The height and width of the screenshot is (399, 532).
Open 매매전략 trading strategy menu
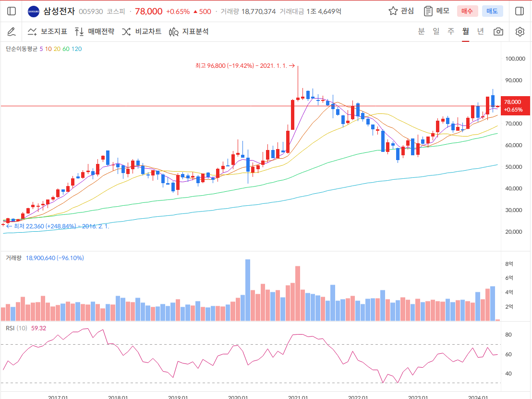pyautogui.click(x=94, y=32)
